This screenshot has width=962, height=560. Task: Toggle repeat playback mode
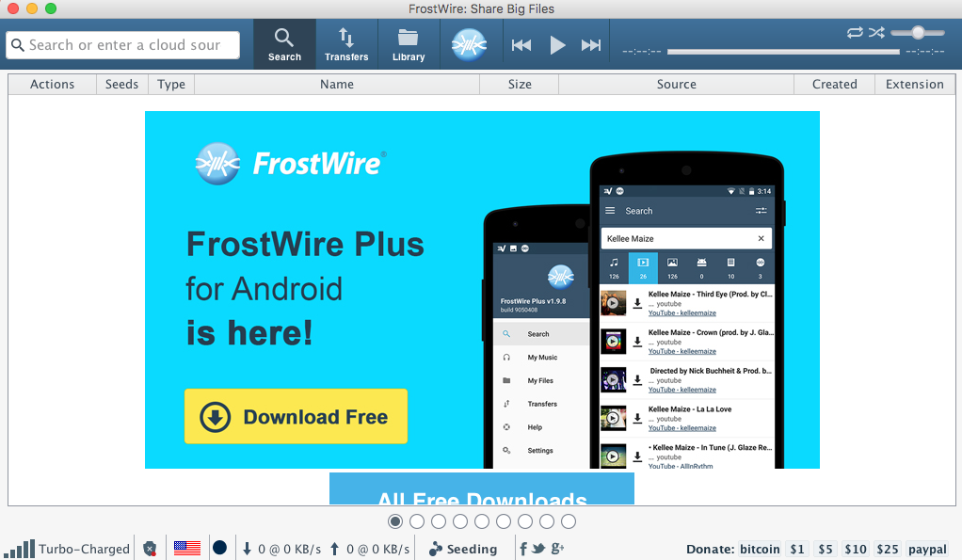click(855, 32)
